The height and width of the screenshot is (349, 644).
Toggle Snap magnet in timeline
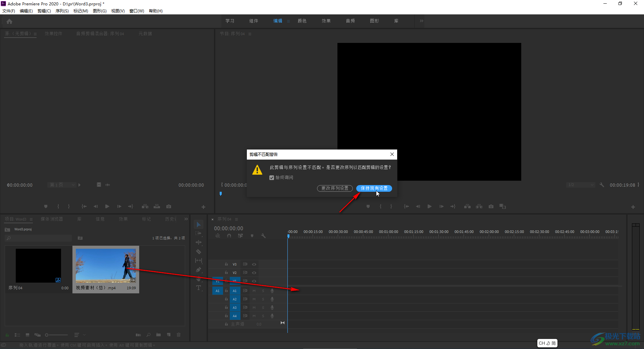click(x=229, y=236)
